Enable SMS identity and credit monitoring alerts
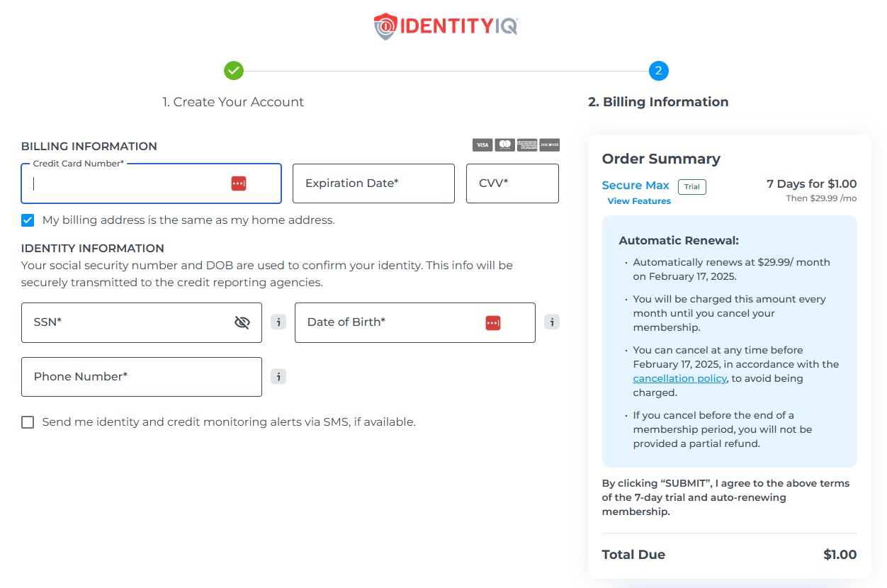Image resolution: width=887 pixels, height=588 pixels. pyautogui.click(x=28, y=422)
